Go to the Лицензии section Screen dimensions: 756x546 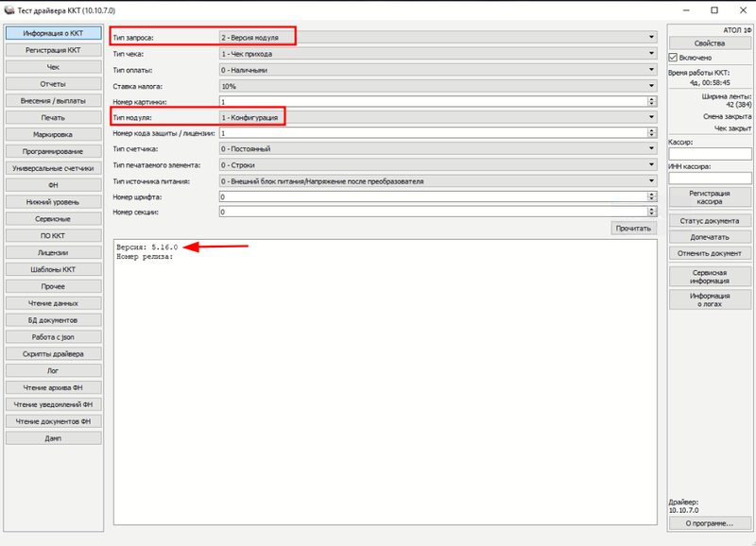pyautogui.click(x=53, y=252)
